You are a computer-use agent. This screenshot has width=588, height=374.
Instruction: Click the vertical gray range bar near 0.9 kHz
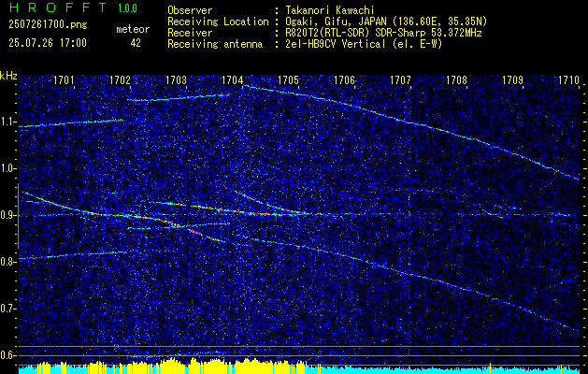18,216
